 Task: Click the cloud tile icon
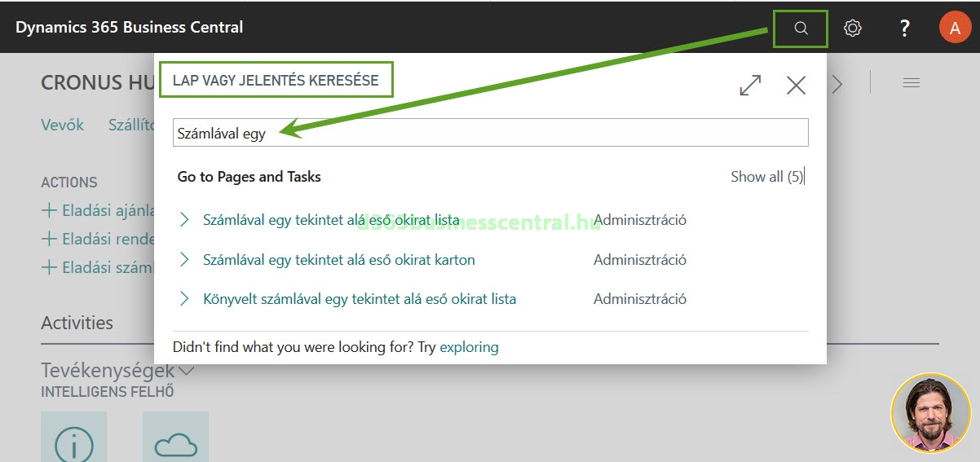[175, 442]
